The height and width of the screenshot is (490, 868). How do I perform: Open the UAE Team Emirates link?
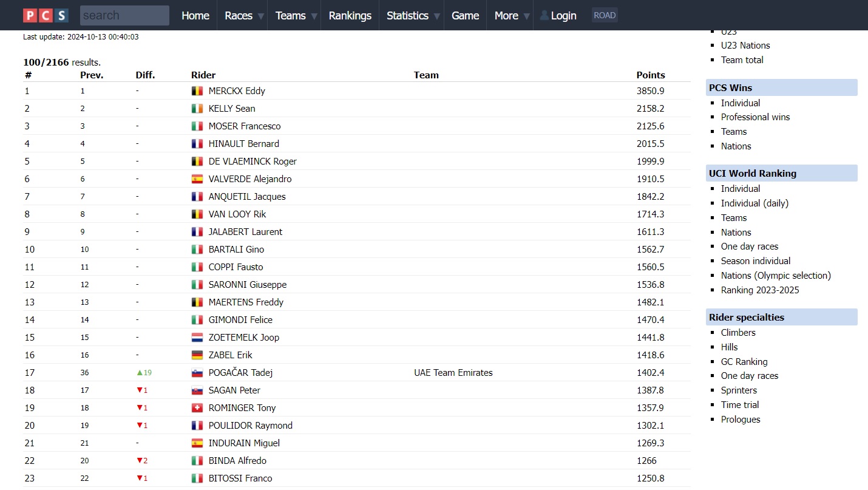453,373
